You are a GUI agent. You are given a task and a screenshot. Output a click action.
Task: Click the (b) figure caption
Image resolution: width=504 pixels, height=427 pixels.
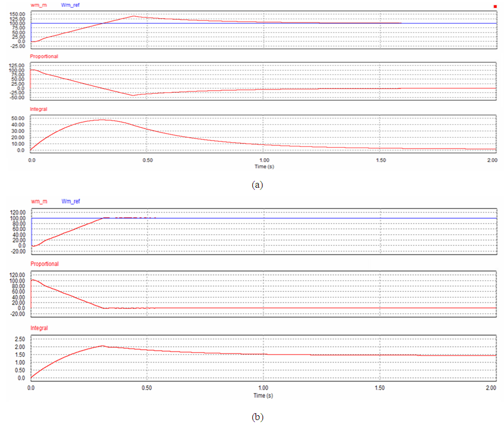coord(257,416)
